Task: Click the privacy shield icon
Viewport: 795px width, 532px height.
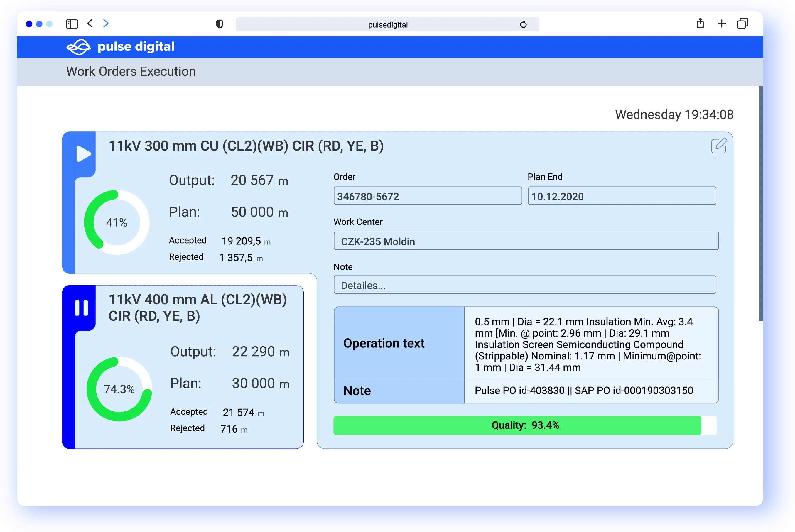Action: 220,24
